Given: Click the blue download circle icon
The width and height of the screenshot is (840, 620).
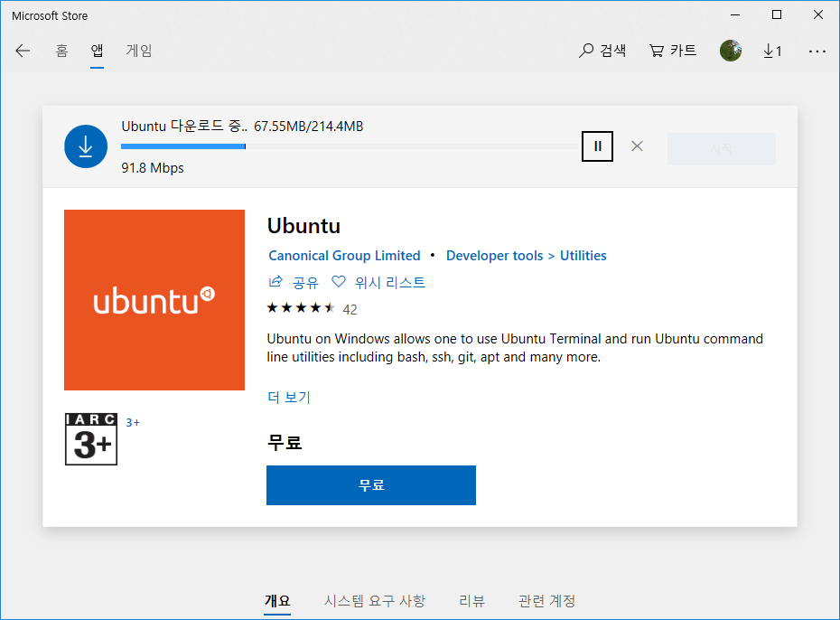Looking at the screenshot, I should (x=86, y=146).
